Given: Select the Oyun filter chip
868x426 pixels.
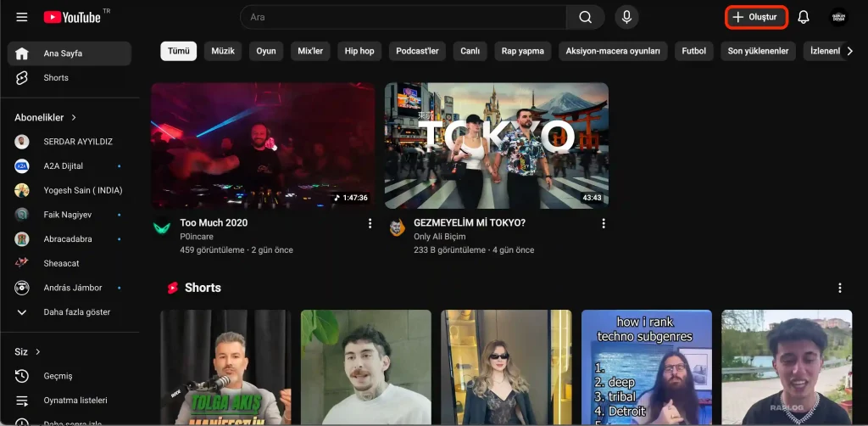Looking at the screenshot, I should coord(265,51).
